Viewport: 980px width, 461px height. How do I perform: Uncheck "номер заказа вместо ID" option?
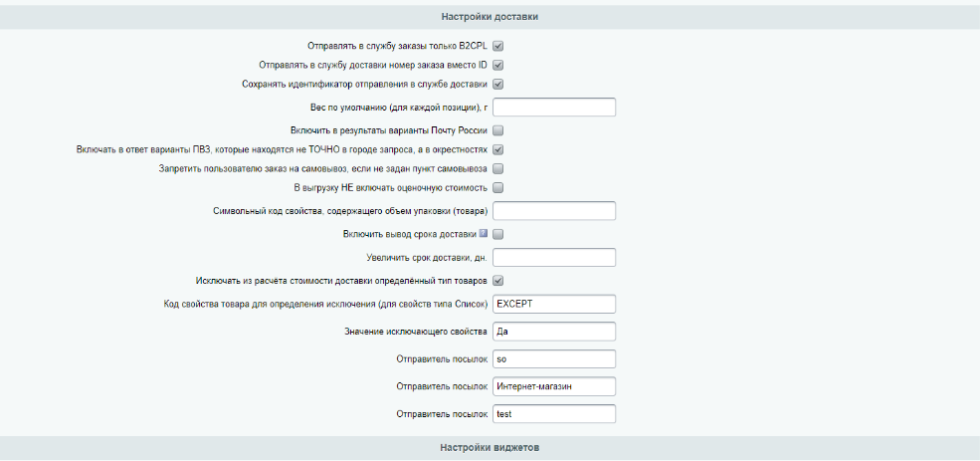tap(498, 65)
